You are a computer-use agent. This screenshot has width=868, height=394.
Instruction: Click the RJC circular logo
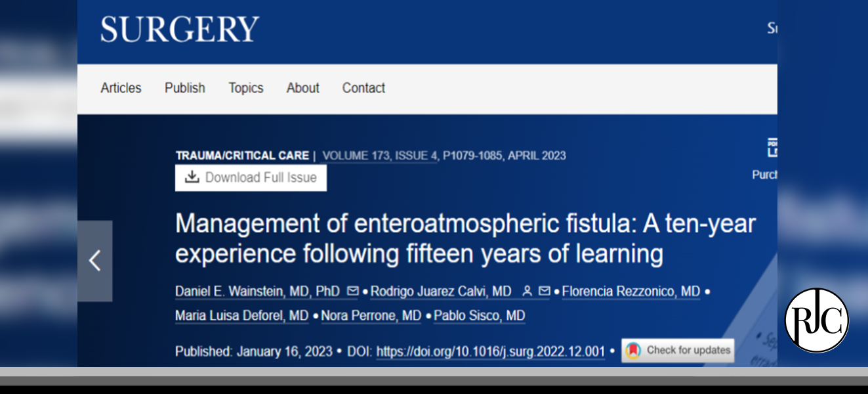tap(816, 320)
